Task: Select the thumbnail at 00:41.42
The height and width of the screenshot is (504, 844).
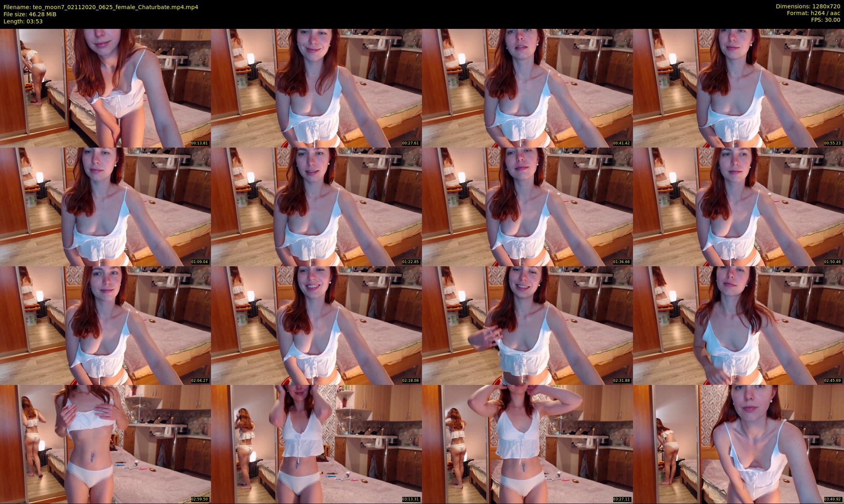Action: [x=527, y=88]
